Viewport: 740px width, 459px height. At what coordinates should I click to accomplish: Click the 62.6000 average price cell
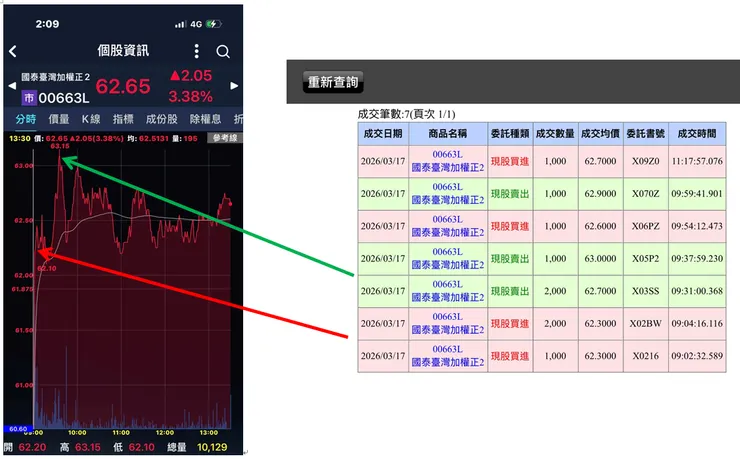(600, 226)
